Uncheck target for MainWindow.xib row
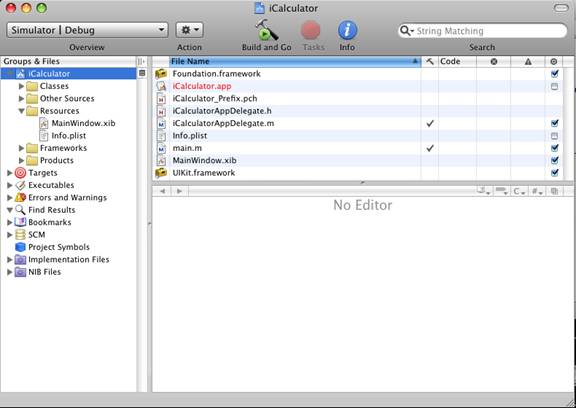 pyautogui.click(x=555, y=160)
